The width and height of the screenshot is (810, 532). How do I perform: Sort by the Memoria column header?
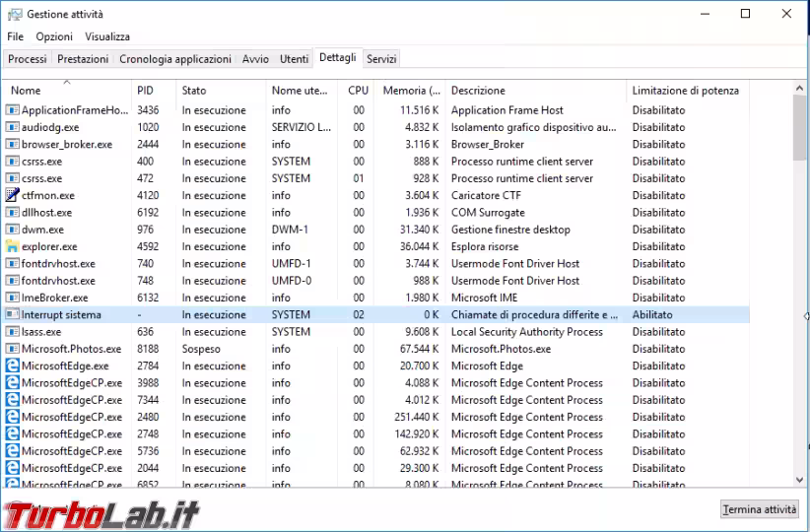(411, 91)
